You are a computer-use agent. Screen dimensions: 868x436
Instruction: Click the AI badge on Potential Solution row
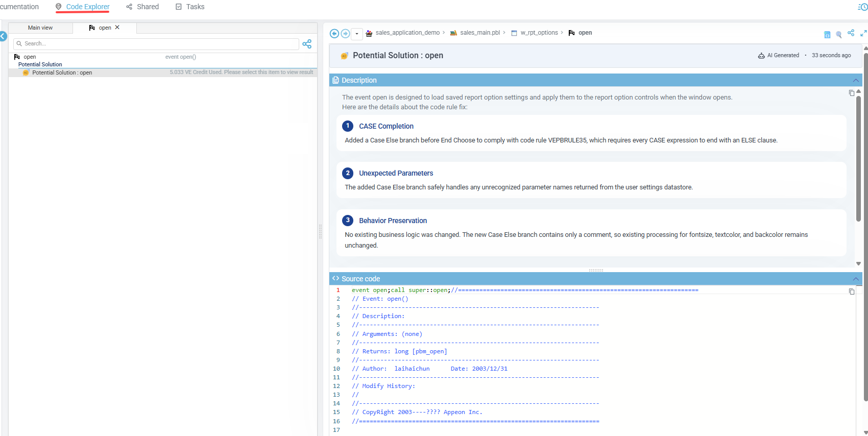[26, 72]
